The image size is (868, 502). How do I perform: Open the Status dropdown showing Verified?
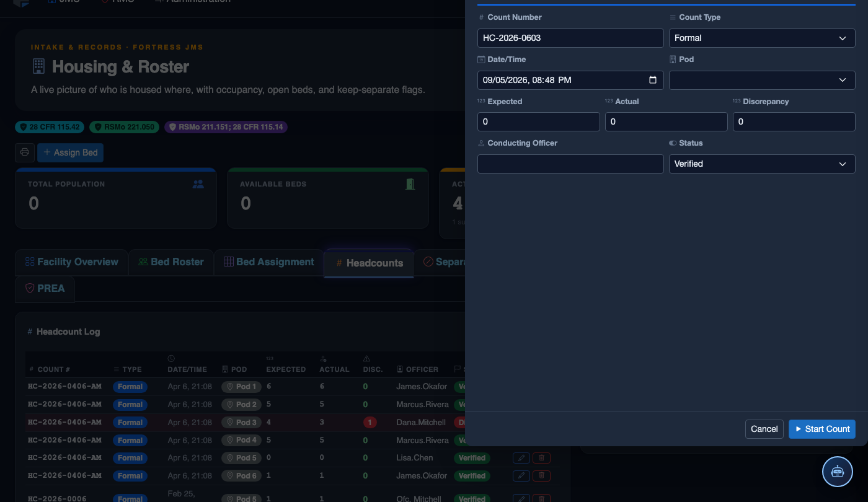pyautogui.click(x=762, y=164)
